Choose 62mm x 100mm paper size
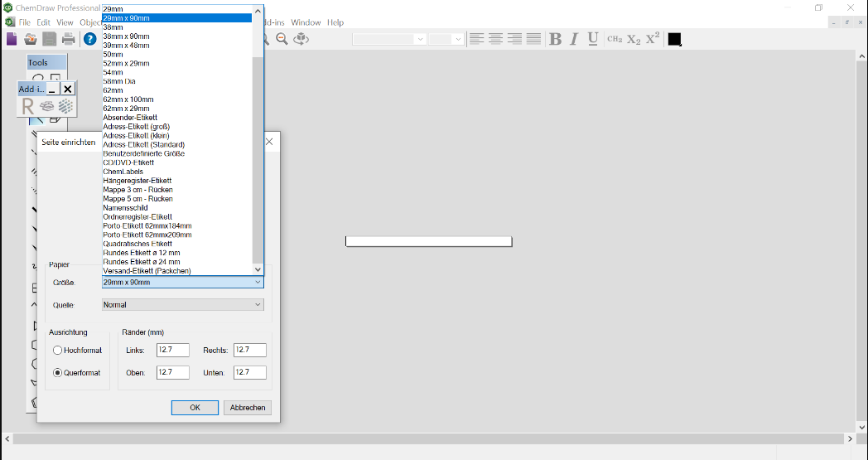The height and width of the screenshot is (460, 868). [x=177, y=99]
